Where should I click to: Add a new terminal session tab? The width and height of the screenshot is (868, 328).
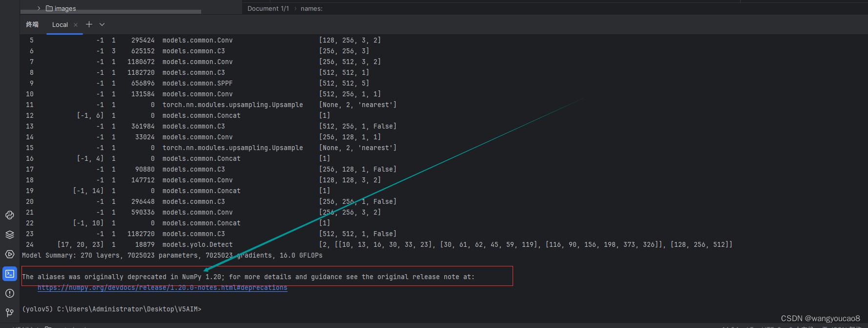pyautogui.click(x=89, y=24)
